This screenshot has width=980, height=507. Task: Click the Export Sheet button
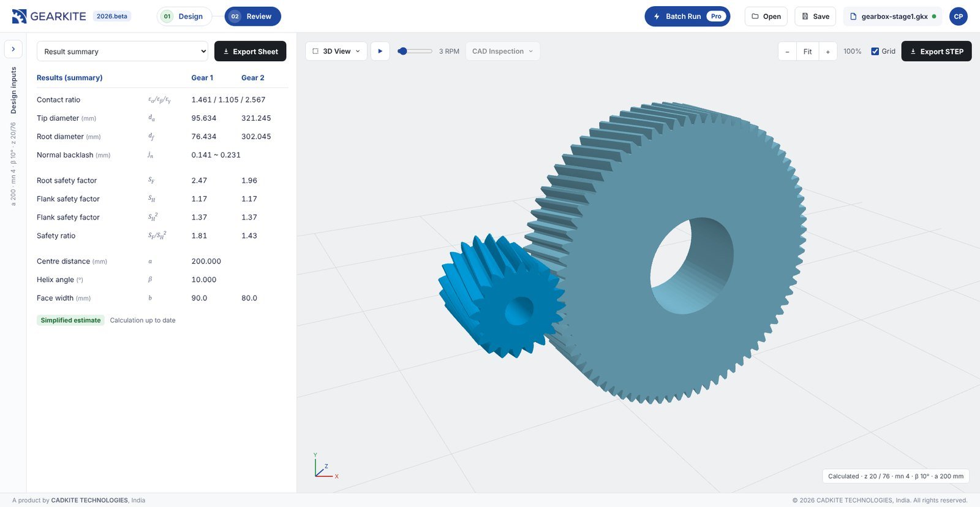251,51
